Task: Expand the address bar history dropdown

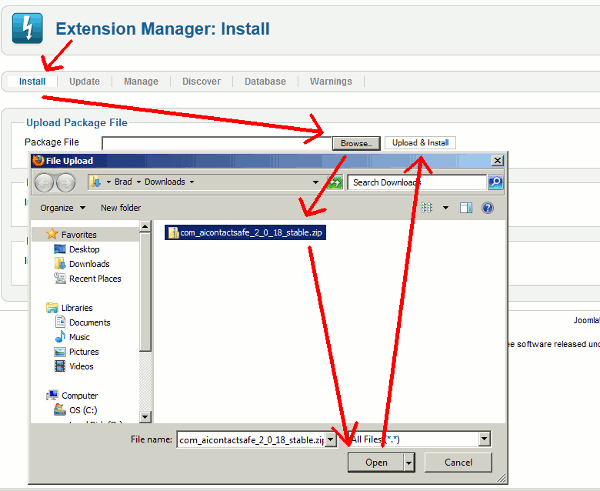Action: pyautogui.click(x=315, y=182)
